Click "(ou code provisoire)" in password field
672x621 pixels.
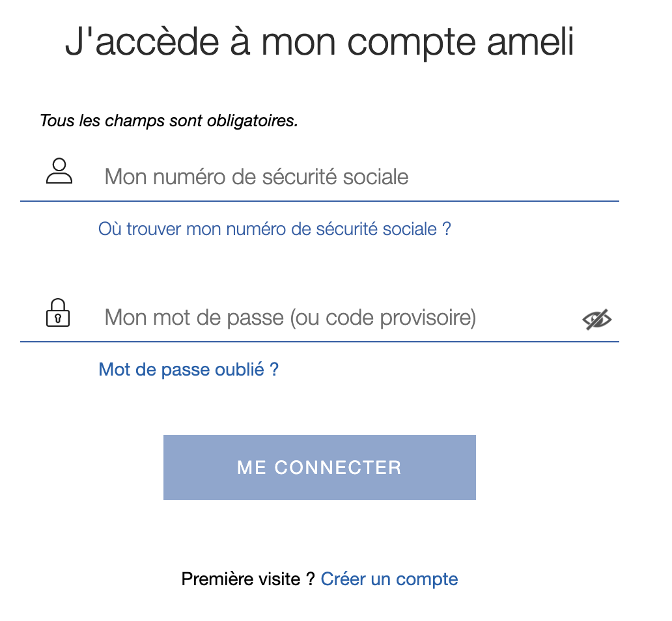(383, 318)
